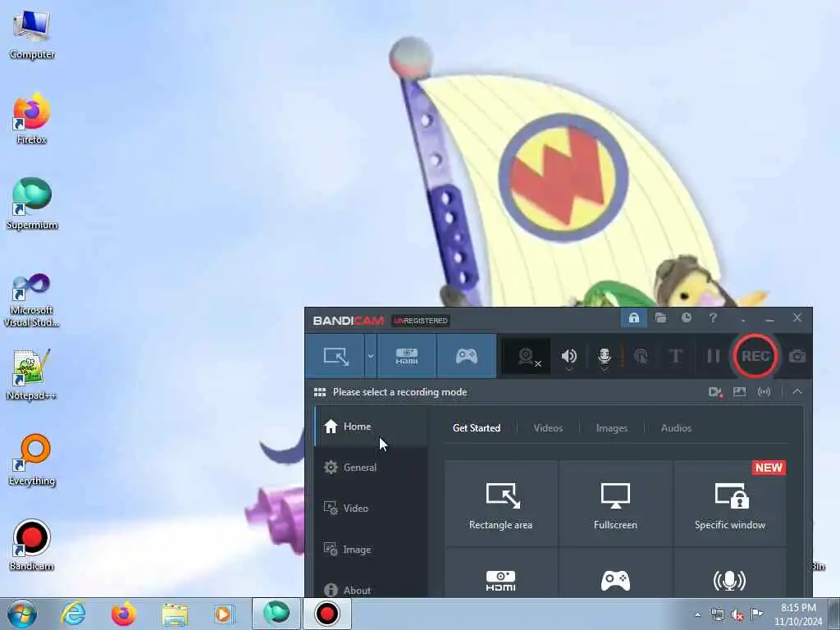Open About section in sidebar
The image size is (840, 630).
(371, 589)
